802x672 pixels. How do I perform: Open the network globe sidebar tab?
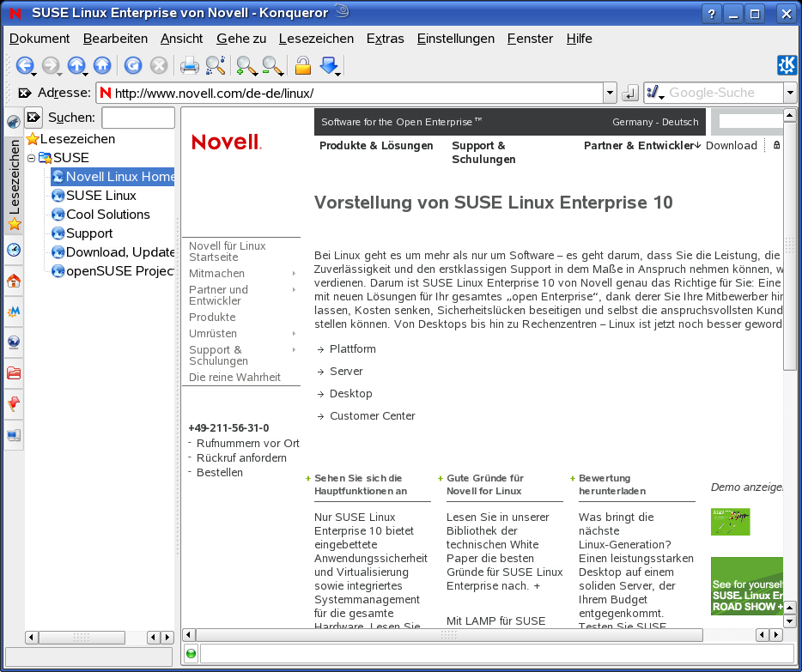[x=14, y=342]
